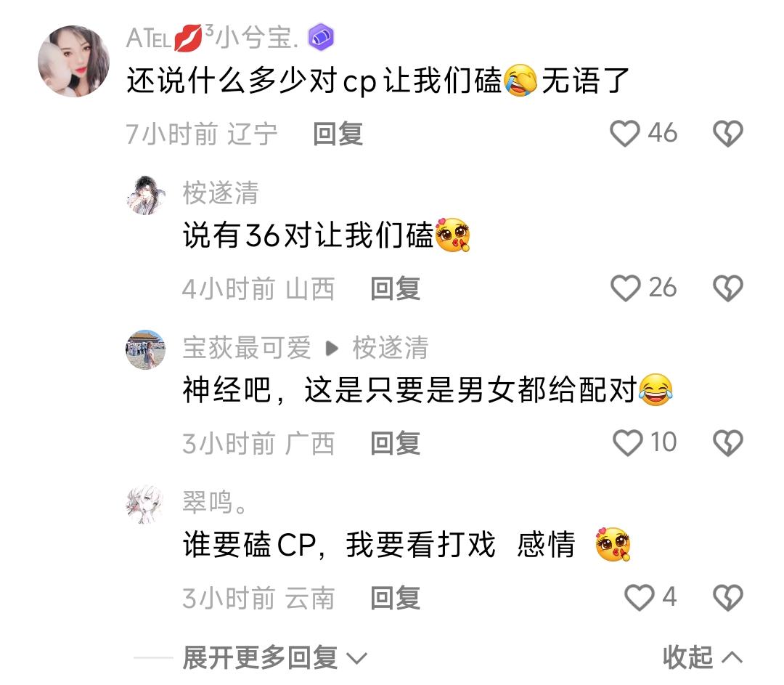
Task: Collapse replies with 收起
Action: tap(702, 657)
